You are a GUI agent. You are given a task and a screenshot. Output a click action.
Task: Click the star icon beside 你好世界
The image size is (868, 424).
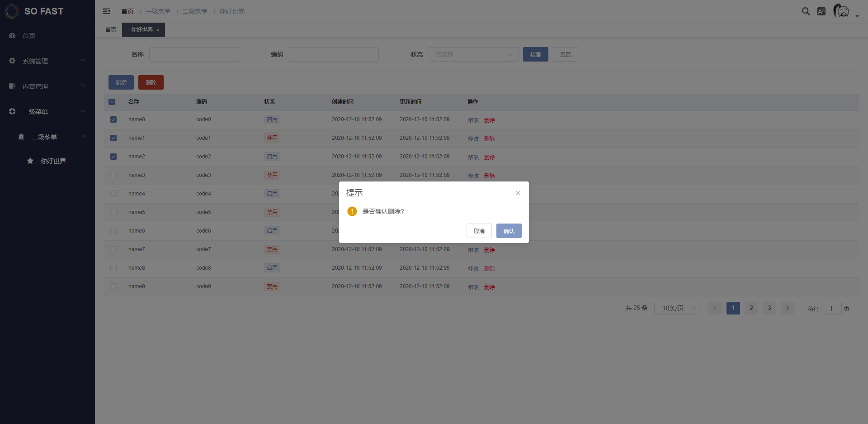[30, 161]
